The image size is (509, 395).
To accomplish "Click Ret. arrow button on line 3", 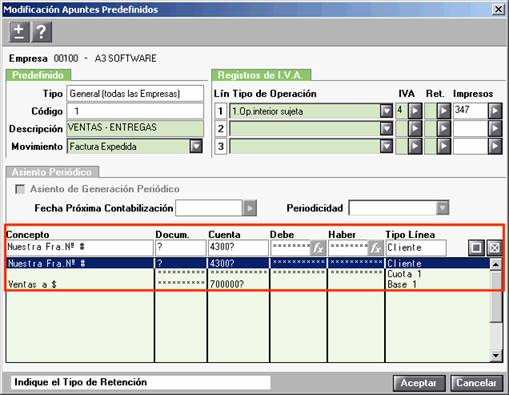I will click(444, 146).
